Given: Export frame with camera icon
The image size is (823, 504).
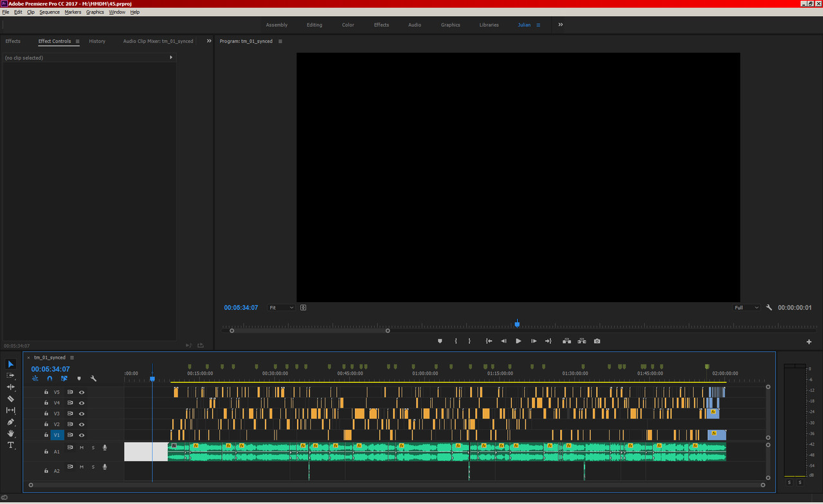Looking at the screenshot, I should click(x=597, y=341).
